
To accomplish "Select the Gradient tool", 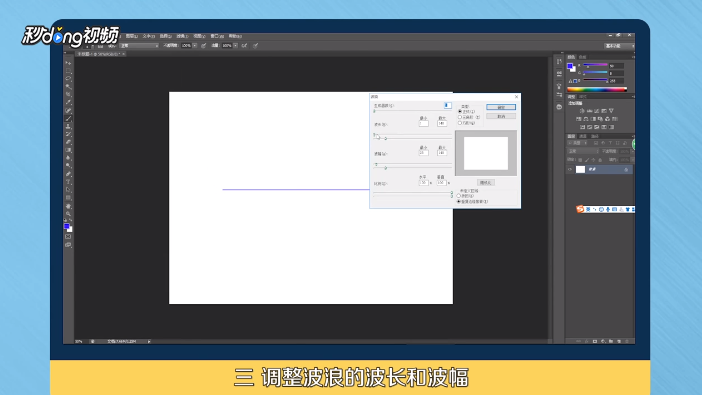I will (68, 150).
